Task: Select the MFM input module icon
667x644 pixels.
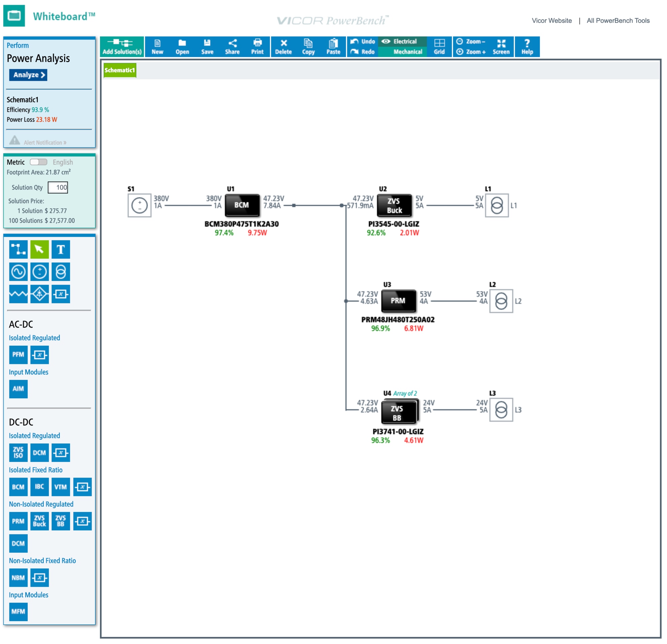Action: 18,612
